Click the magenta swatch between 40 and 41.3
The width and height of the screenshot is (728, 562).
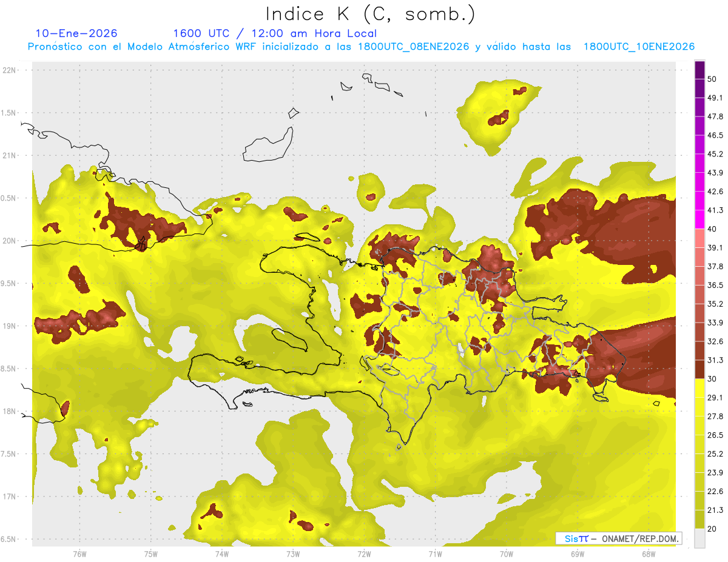(699, 220)
